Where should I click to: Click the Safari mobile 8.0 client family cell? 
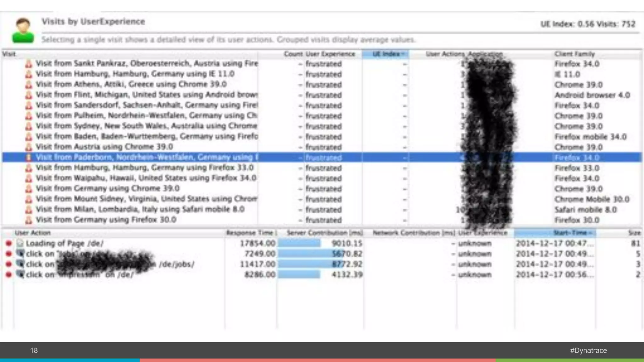(x=586, y=209)
